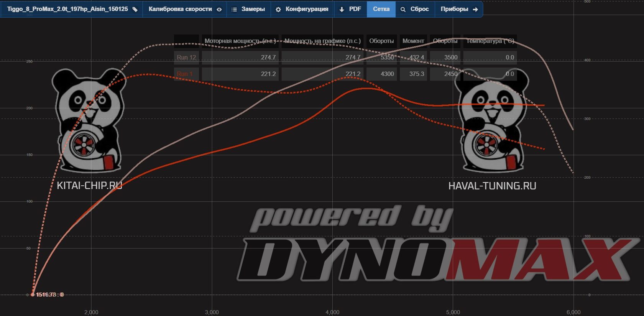Click Run 1 torque RPM value 2450

tap(445, 74)
